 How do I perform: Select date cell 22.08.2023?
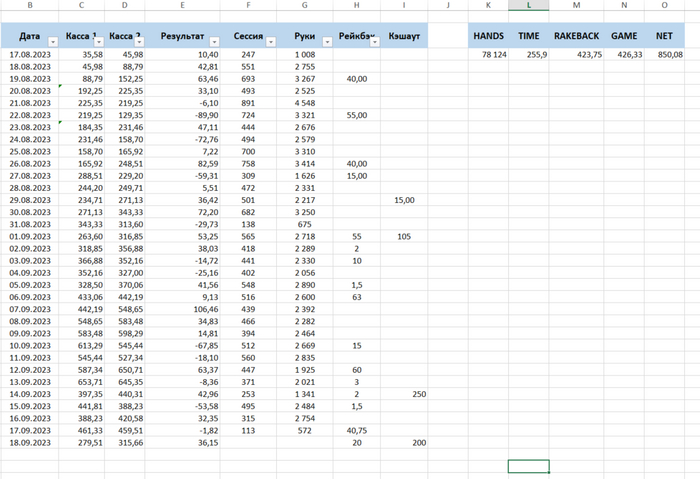click(x=30, y=115)
